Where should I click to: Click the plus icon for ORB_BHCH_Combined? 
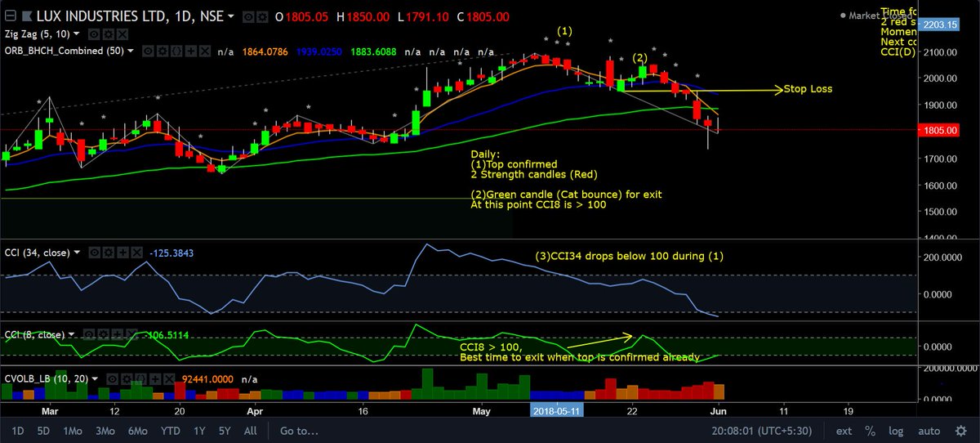point(191,51)
